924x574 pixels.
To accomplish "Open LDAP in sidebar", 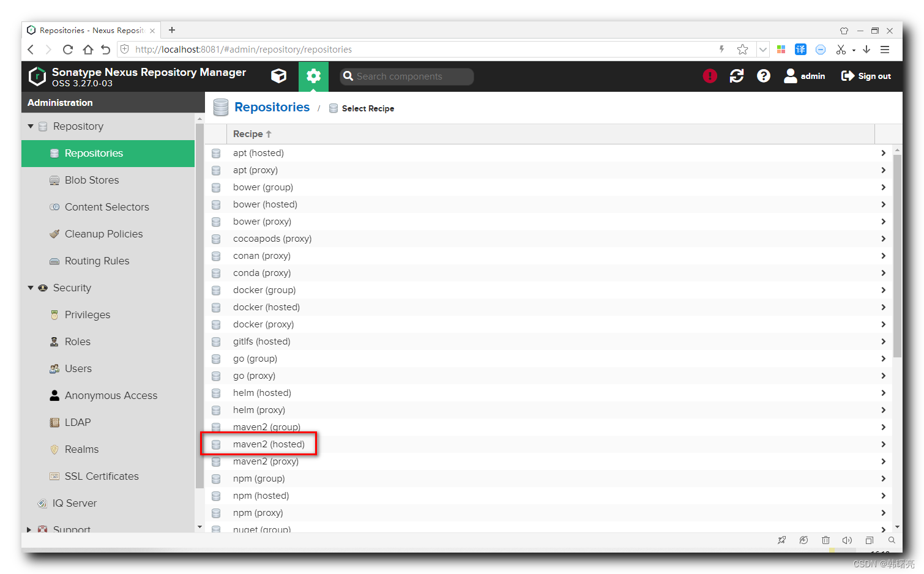I will (108, 423).
